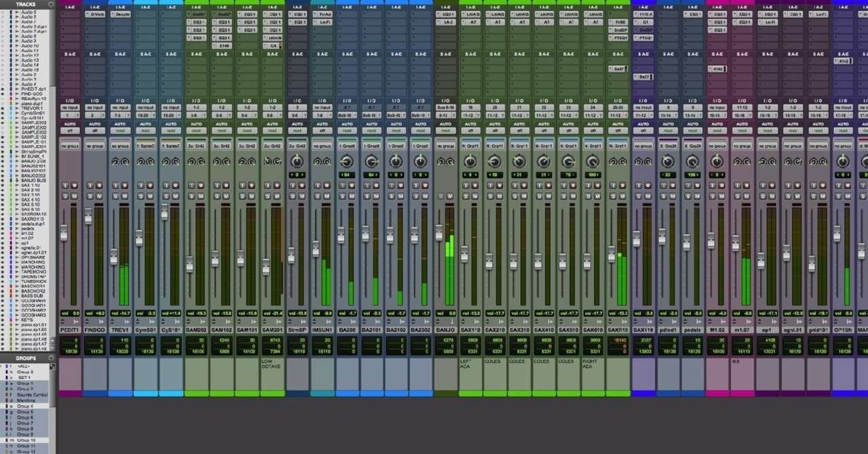The image size is (868, 454).
Task: Click the SAX310 pan knob
Action: 519,161
